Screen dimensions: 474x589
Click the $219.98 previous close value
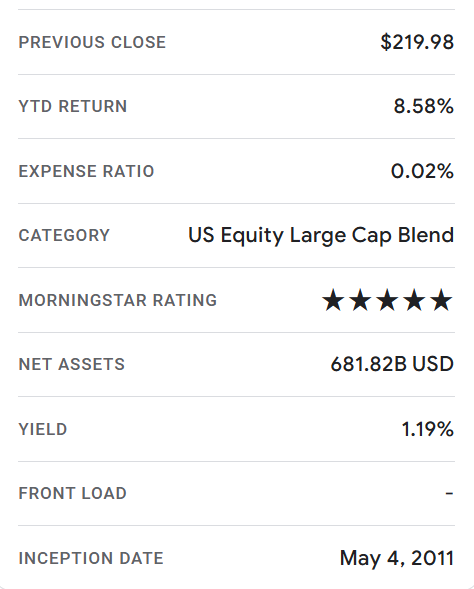[417, 42]
